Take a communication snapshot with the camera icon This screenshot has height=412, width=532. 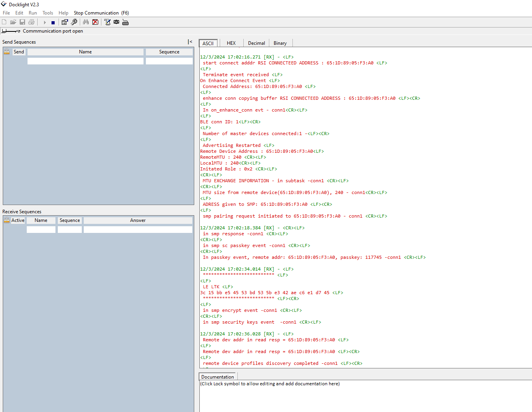pyautogui.click(x=116, y=22)
